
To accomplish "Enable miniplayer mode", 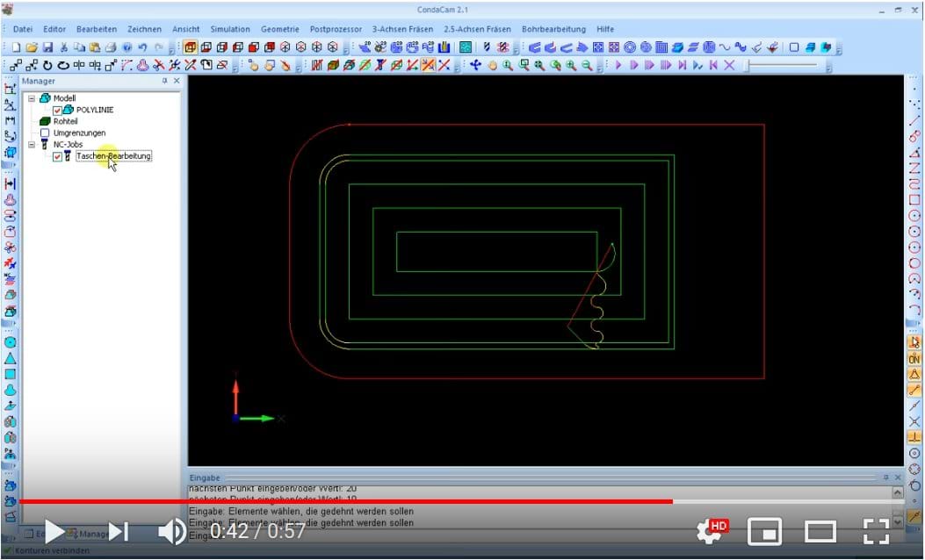I will click(x=765, y=532).
